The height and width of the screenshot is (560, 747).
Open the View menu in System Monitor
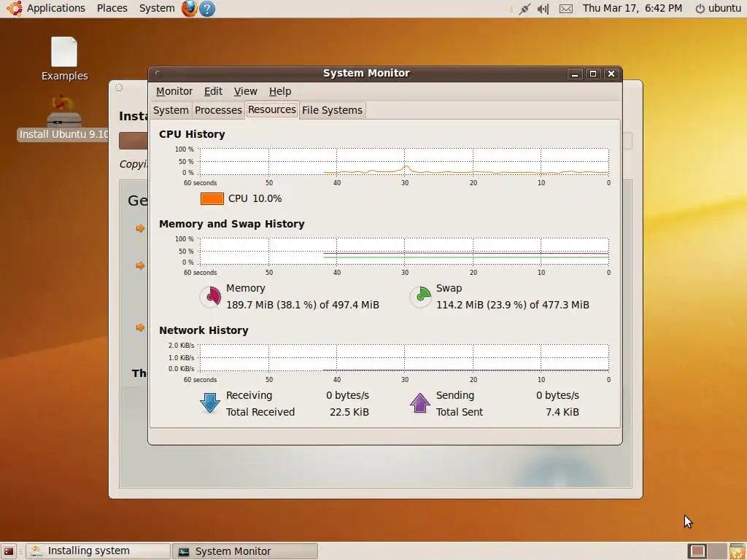click(245, 91)
